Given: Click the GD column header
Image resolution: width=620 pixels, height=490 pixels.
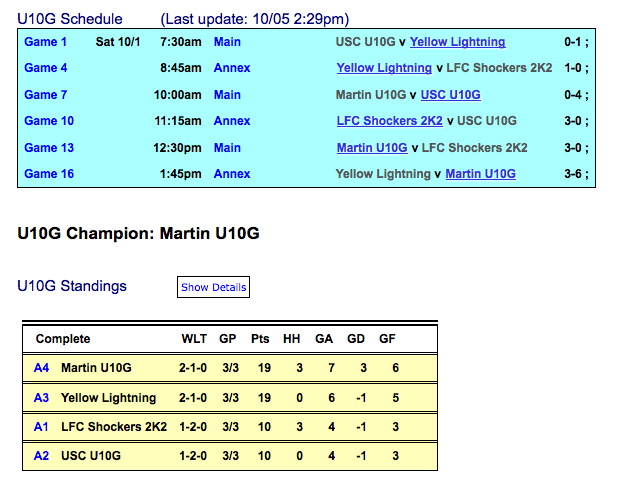Looking at the screenshot, I should [x=356, y=339].
